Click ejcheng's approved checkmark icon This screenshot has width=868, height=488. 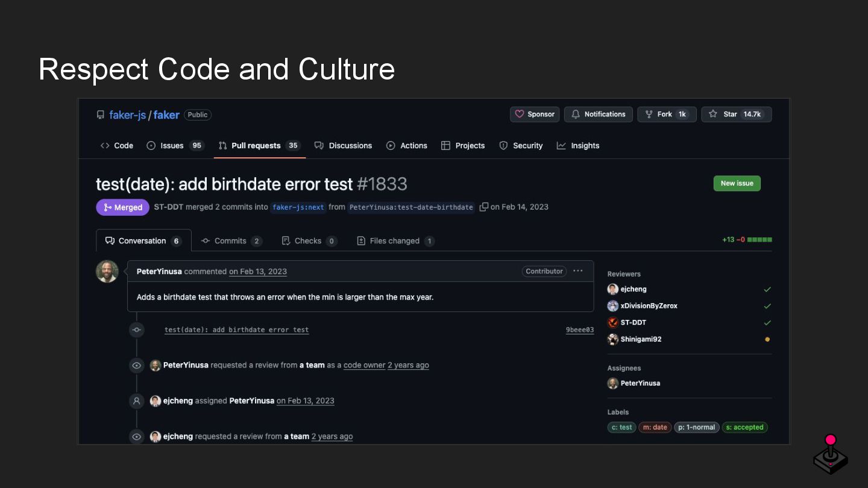(767, 289)
